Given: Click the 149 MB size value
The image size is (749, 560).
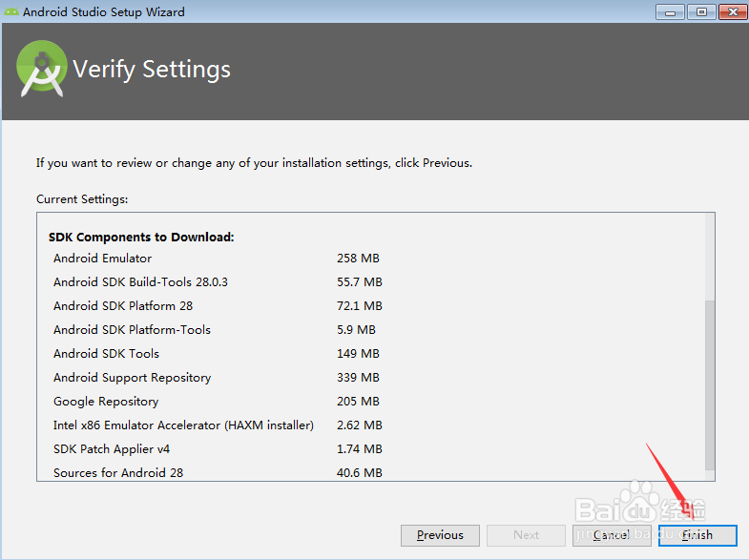Looking at the screenshot, I should pyautogui.click(x=358, y=354).
